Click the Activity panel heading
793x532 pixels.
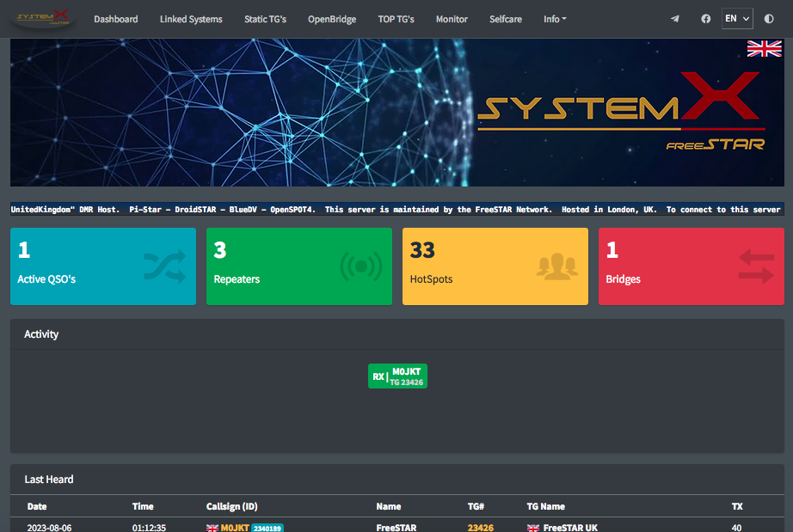click(x=41, y=334)
